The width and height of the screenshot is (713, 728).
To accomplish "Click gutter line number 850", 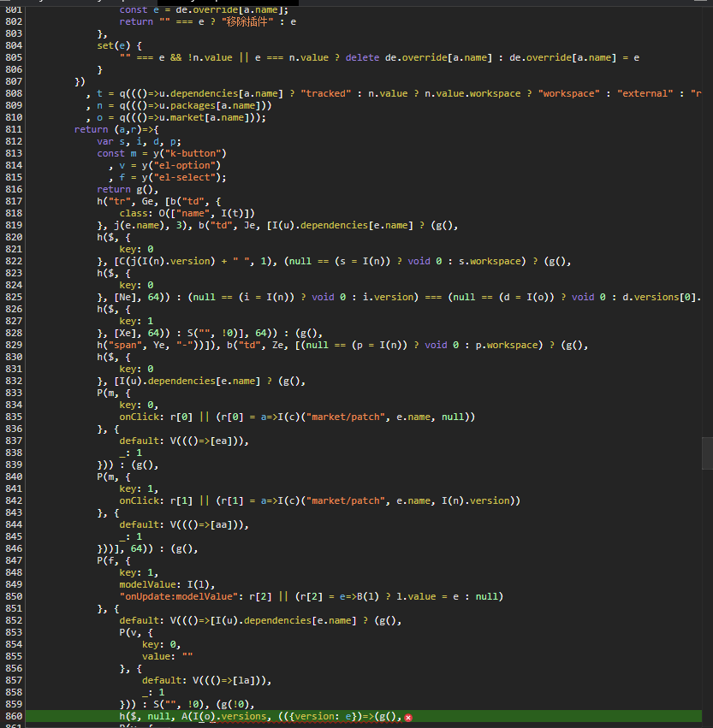I will 14,596.
